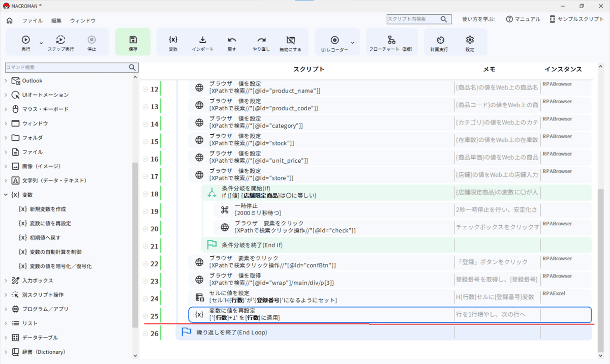This screenshot has height=364, width=610.
Task: Select 変数の値を暗号化／復号化 command
Action: [x=55, y=266]
